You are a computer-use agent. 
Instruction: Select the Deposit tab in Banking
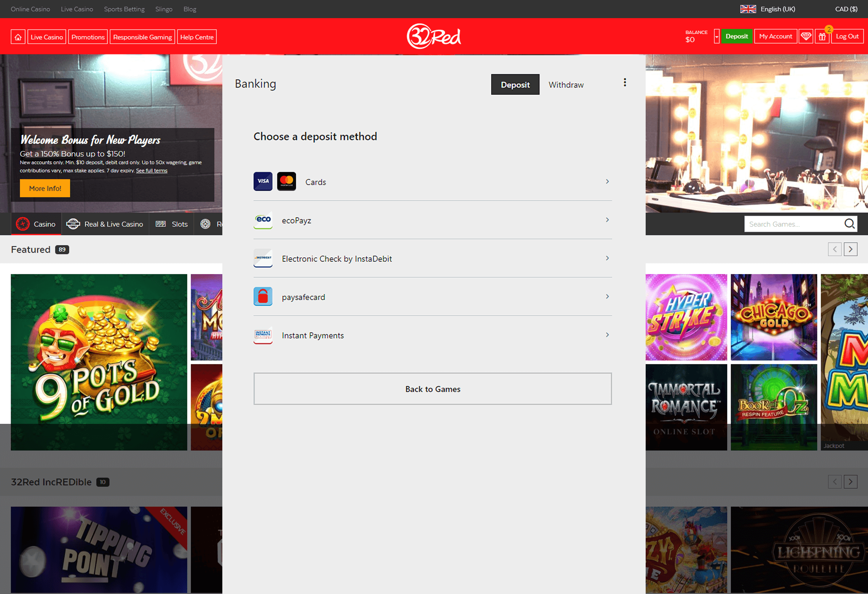tap(515, 85)
